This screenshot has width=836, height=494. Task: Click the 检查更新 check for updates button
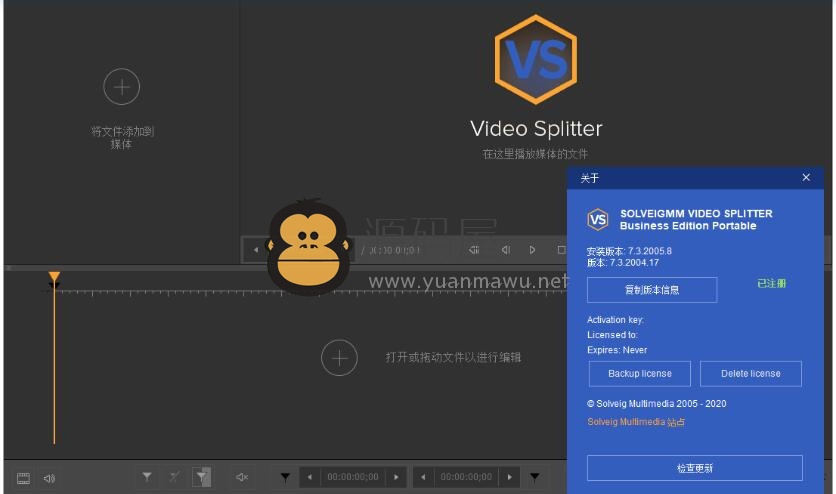point(695,468)
